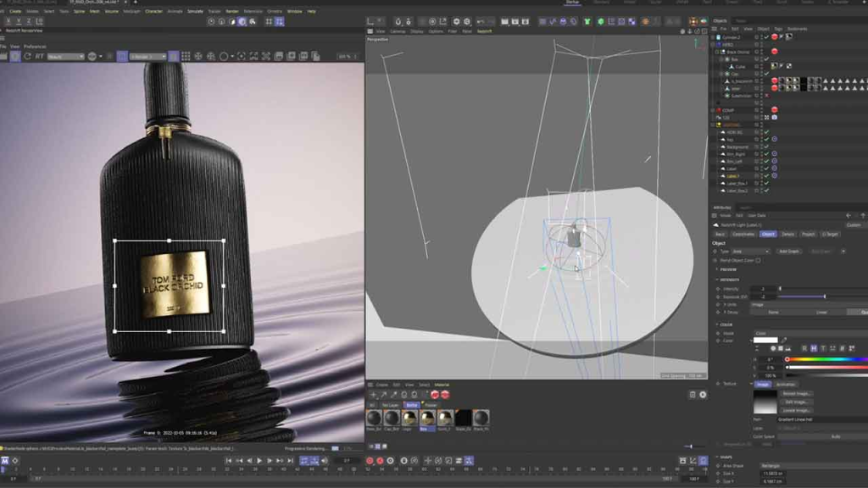Click the RT button in Redshift RenderView
The width and height of the screenshot is (868, 488).
(x=39, y=57)
